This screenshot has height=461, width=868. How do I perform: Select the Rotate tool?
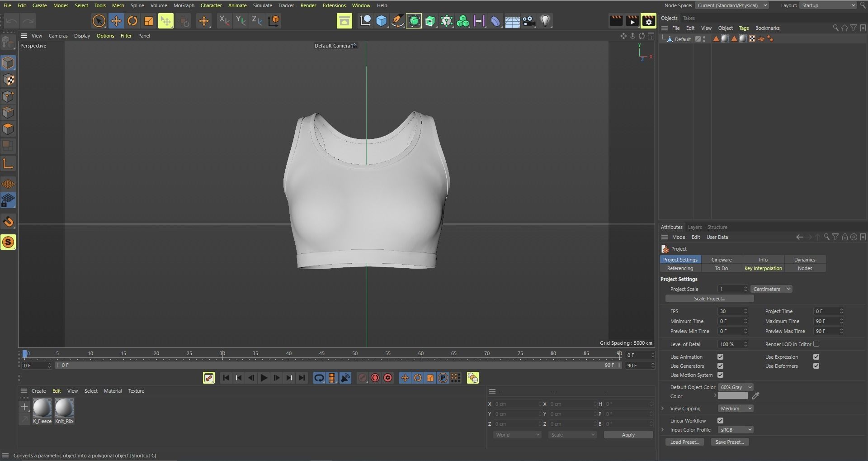pos(132,21)
